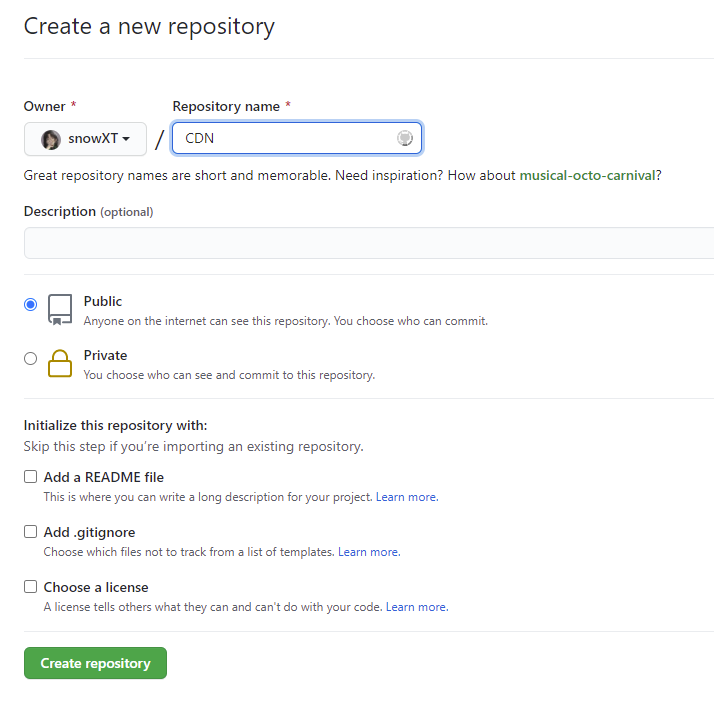Select the Private visibility radio button
The width and height of the screenshot is (714, 711).
(30, 358)
